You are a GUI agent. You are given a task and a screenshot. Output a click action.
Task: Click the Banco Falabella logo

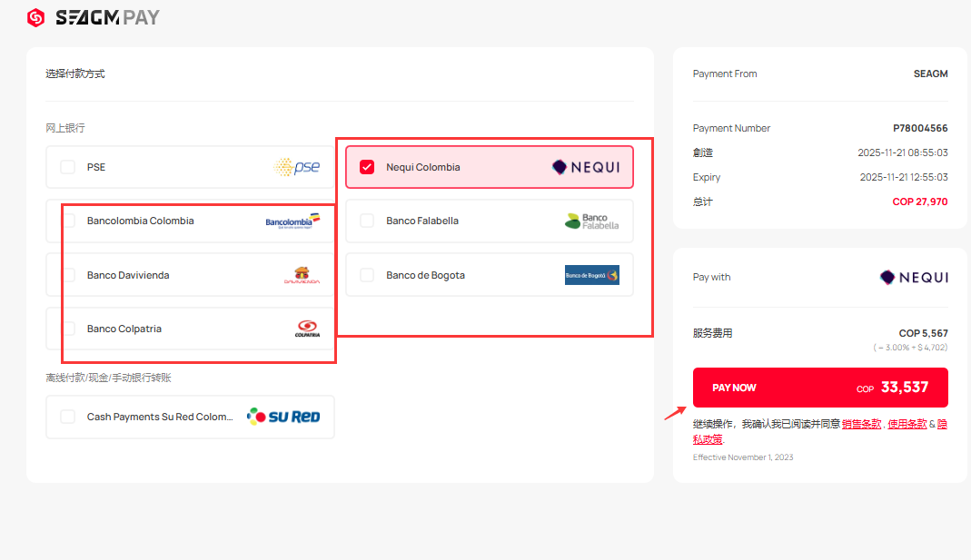click(591, 221)
